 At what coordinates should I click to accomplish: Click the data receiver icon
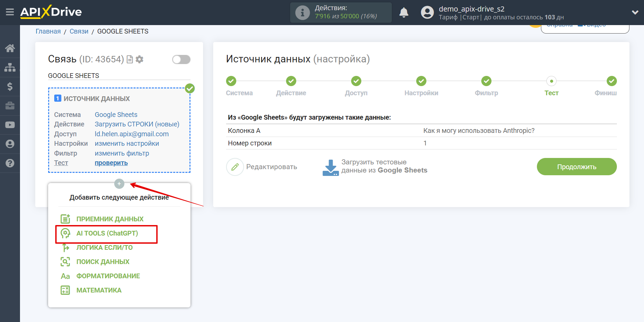[65, 219]
